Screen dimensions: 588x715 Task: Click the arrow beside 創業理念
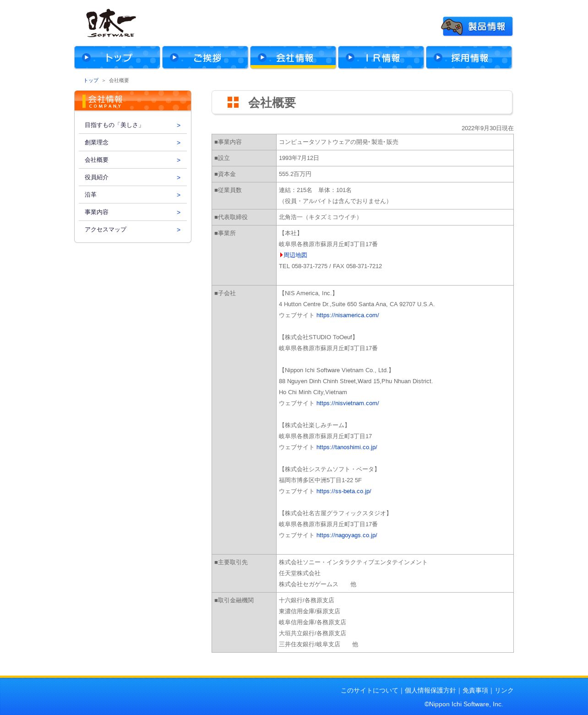point(179,143)
